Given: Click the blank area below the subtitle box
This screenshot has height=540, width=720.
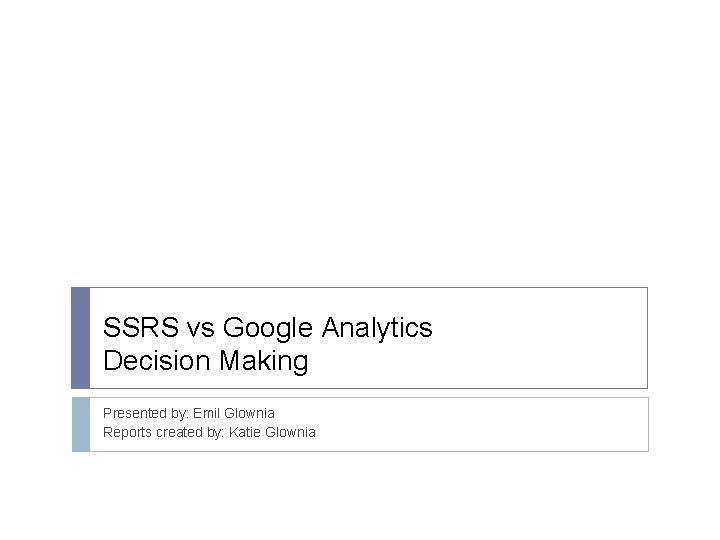Looking at the screenshot, I should point(360,495).
